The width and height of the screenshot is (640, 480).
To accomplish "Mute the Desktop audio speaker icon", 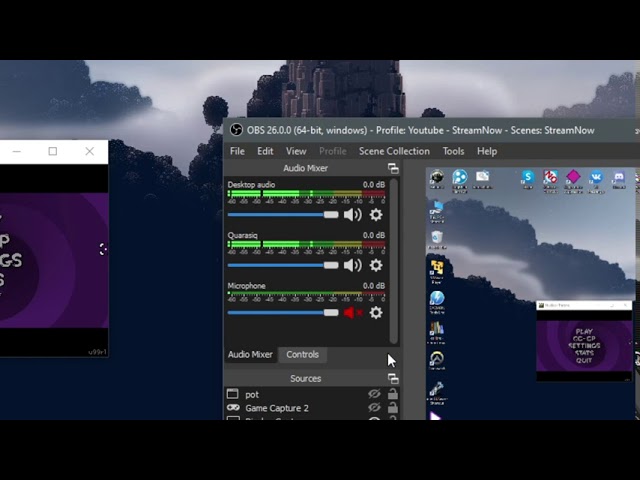I will pyautogui.click(x=353, y=215).
